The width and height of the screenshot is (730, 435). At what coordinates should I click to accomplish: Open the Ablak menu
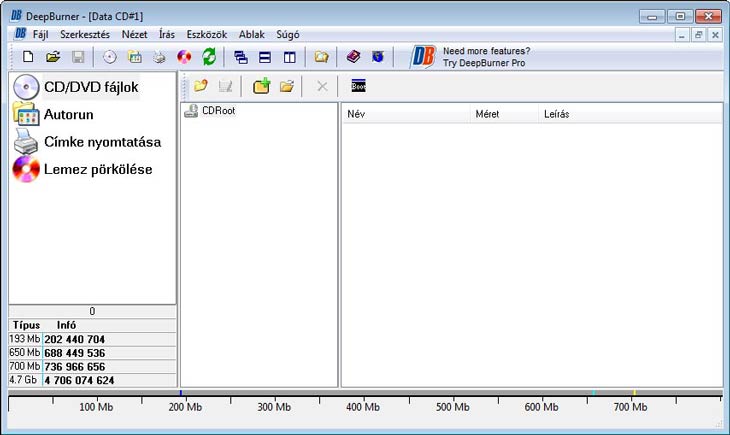click(x=251, y=34)
